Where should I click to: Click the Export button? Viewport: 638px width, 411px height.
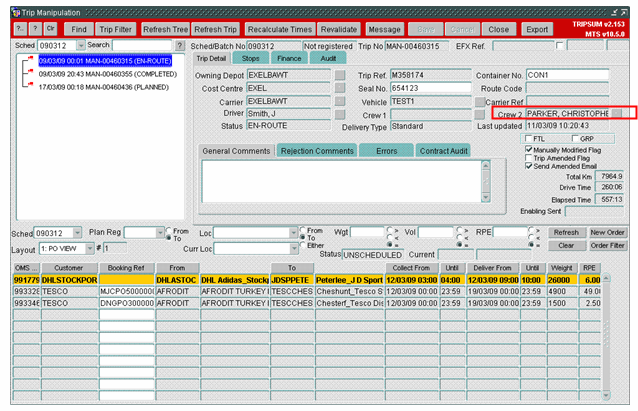click(x=537, y=29)
